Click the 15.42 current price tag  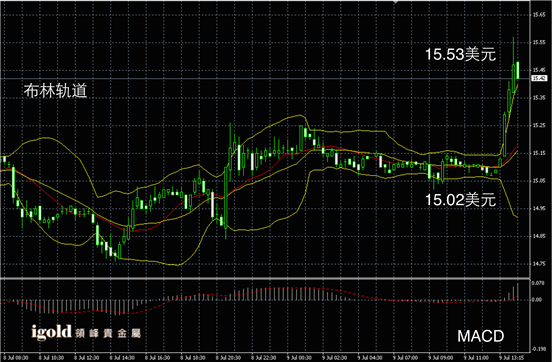pyautogui.click(x=539, y=78)
